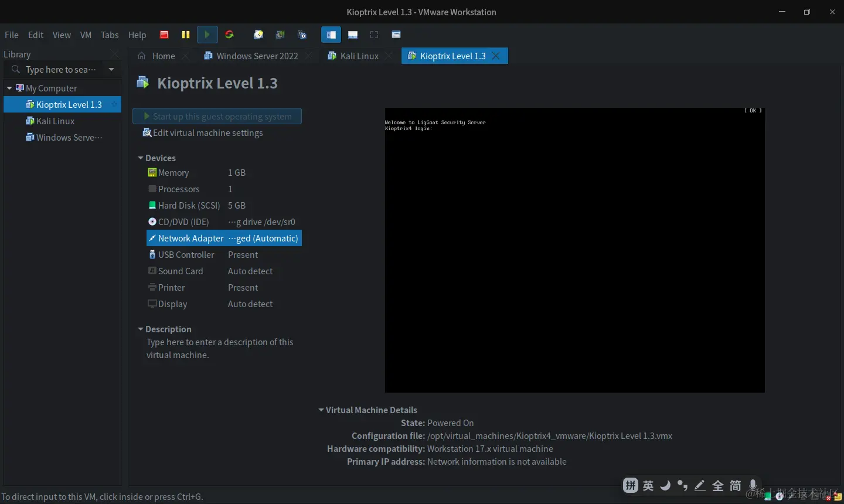Show or hide the Library panel icon
Viewport: 844px width, 504px height.
point(331,35)
